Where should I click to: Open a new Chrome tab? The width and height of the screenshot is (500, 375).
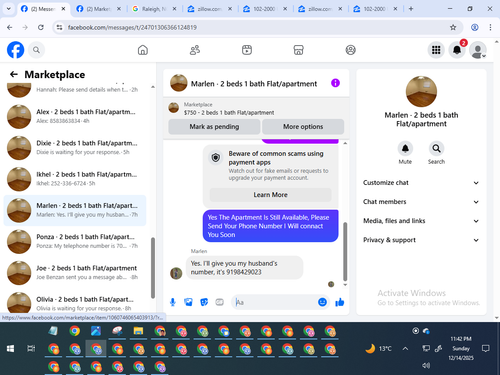tap(411, 9)
